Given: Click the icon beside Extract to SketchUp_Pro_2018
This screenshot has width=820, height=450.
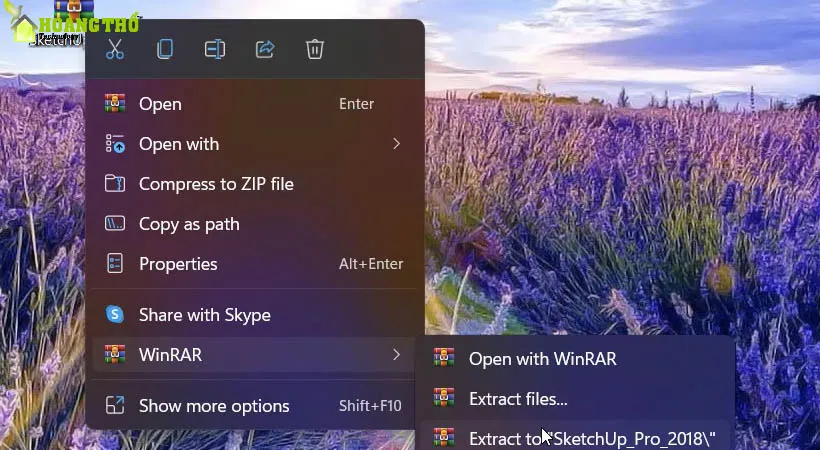Looking at the screenshot, I should (x=443, y=437).
